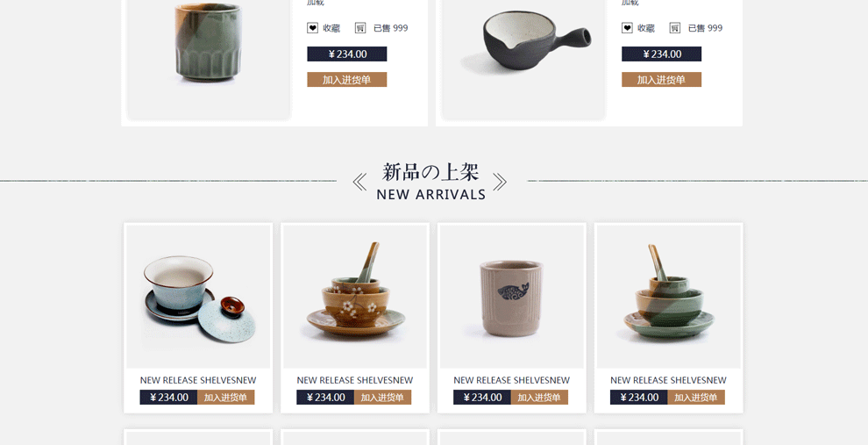Click the right double chevron beside New Arrivals

(x=500, y=182)
